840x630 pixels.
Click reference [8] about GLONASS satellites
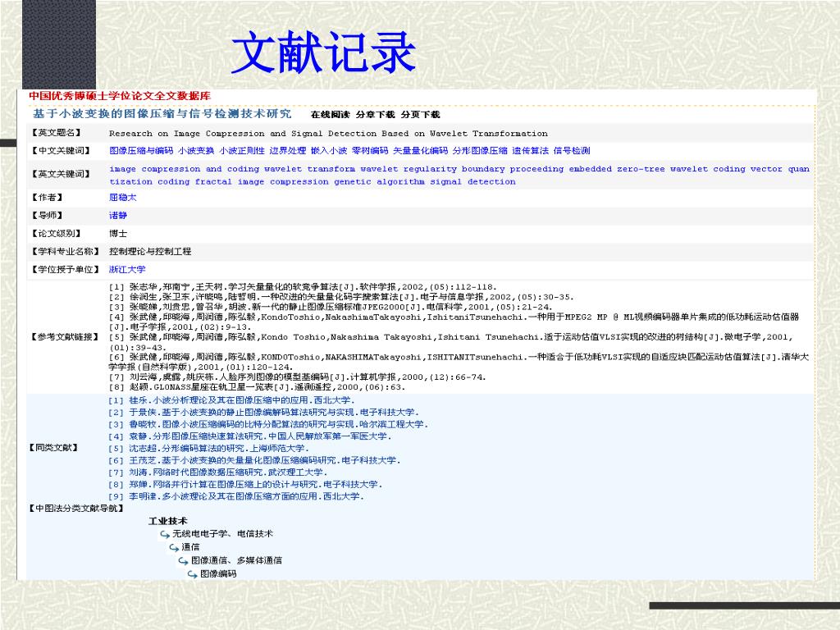tap(257, 387)
